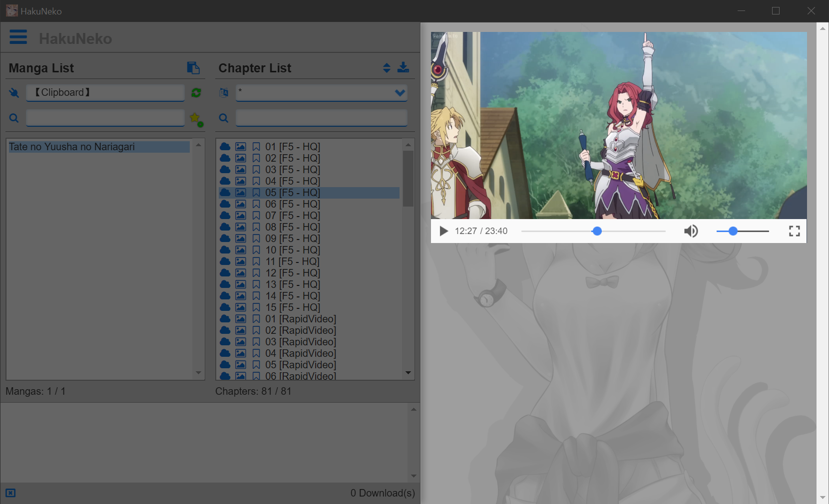This screenshot has height=504, width=829.
Task: Preview 05 [RapidVideo] image icon
Action: [x=241, y=365]
